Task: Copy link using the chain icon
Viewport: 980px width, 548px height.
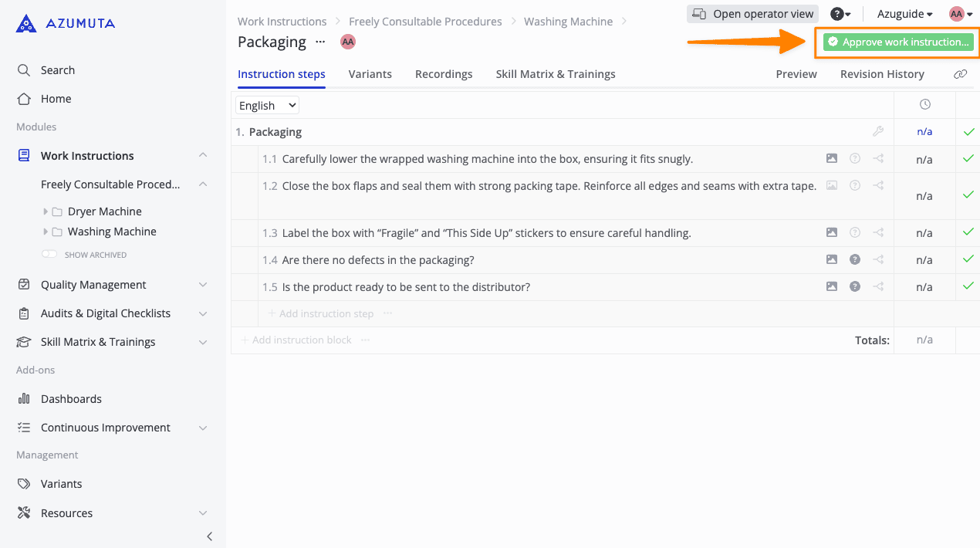Action: pyautogui.click(x=960, y=74)
